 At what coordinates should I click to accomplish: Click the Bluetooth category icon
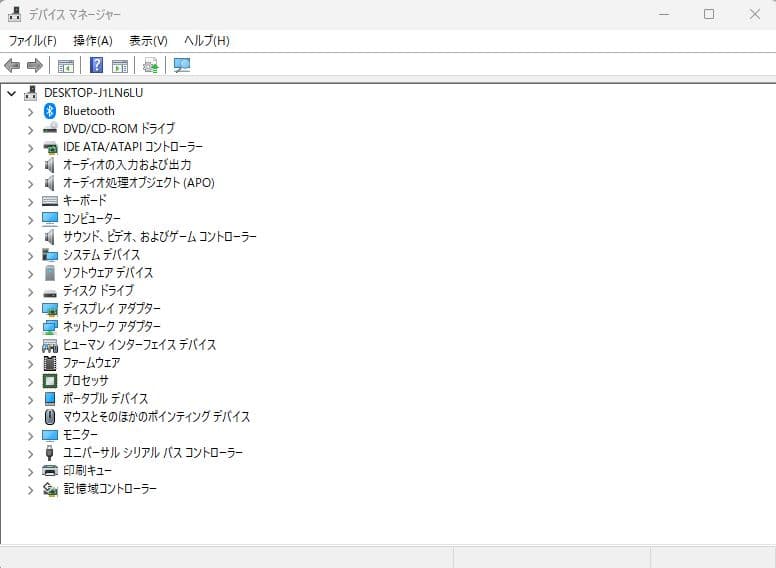(50, 111)
